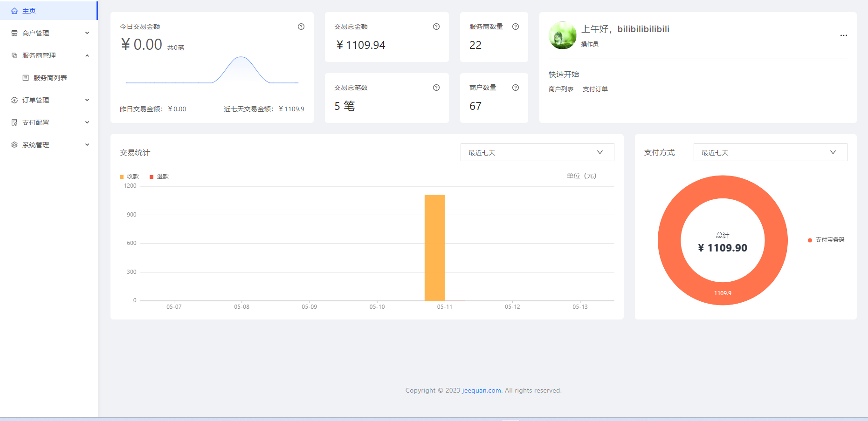Open 支付订单 quick start link

point(595,89)
